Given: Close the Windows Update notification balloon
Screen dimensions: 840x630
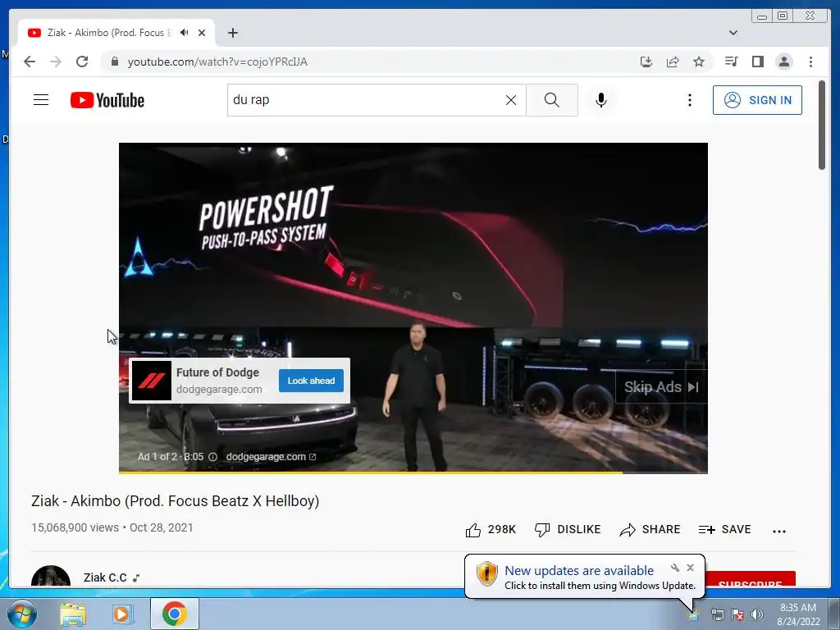Looking at the screenshot, I should [690, 568].
